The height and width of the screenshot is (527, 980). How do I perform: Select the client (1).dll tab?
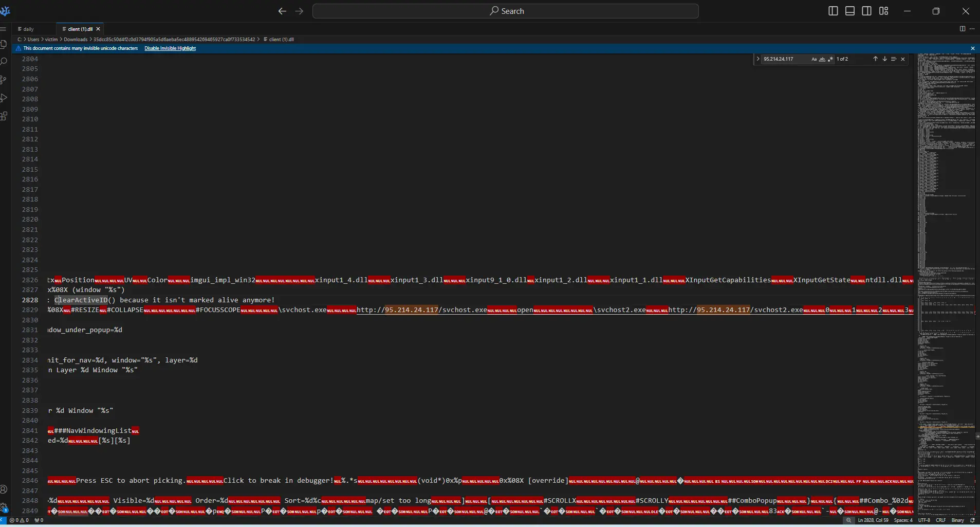(80, 29)
